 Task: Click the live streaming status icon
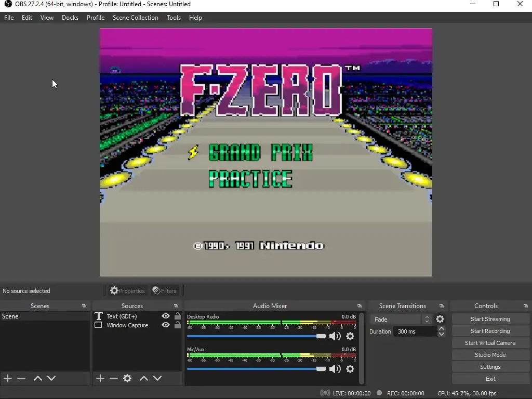click(325, 393)
